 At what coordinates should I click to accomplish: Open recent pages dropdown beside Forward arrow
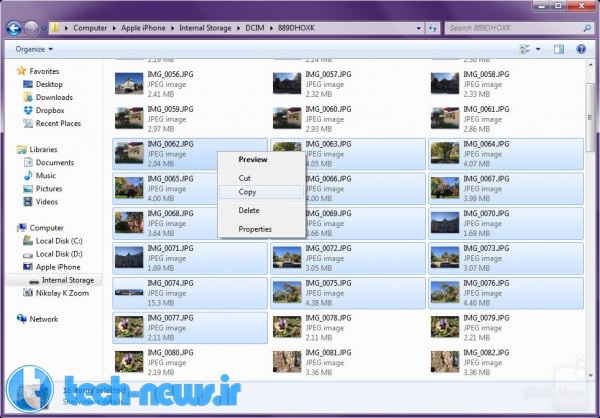(43, 28)
